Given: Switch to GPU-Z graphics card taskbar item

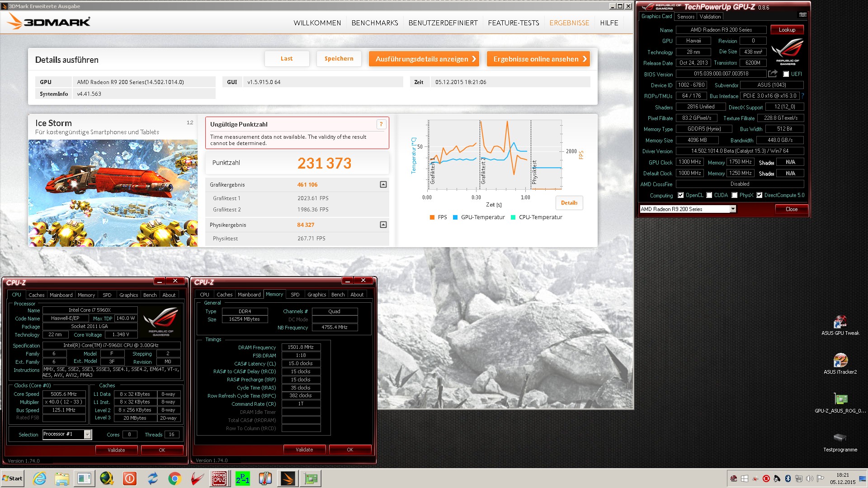Looking at the screenshot, I should pos(311,479).
